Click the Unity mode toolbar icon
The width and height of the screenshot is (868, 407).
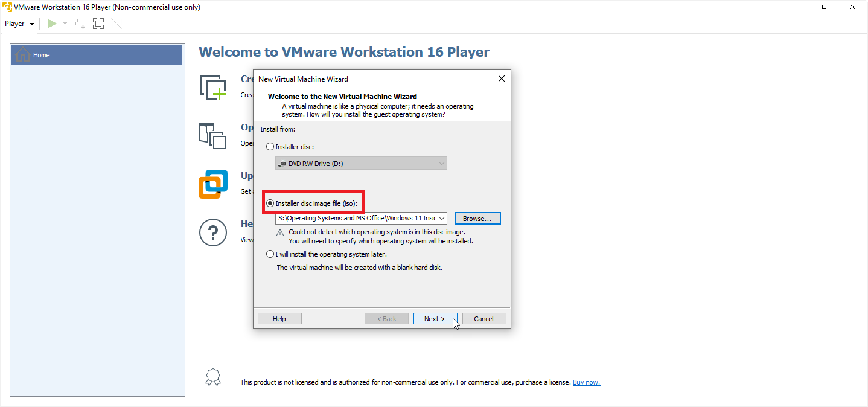click(116, 24)
